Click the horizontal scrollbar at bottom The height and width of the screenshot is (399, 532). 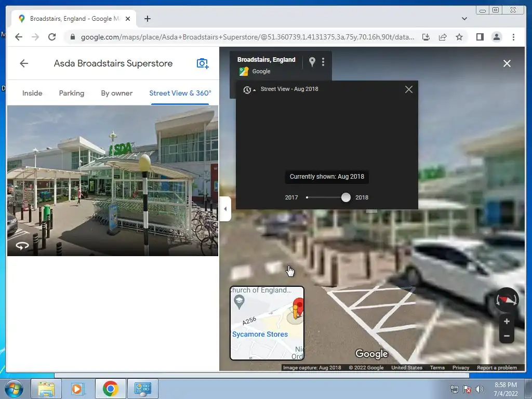[262, 375]
